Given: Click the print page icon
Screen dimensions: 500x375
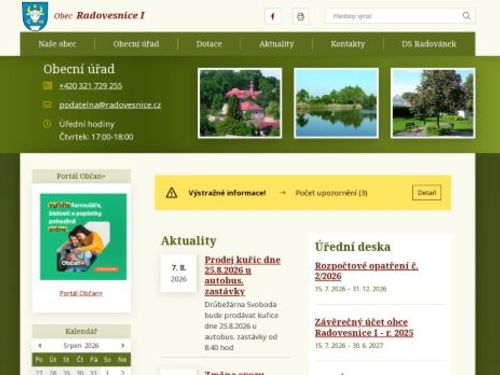Looking at the screenshot, I should click(300, 16).
